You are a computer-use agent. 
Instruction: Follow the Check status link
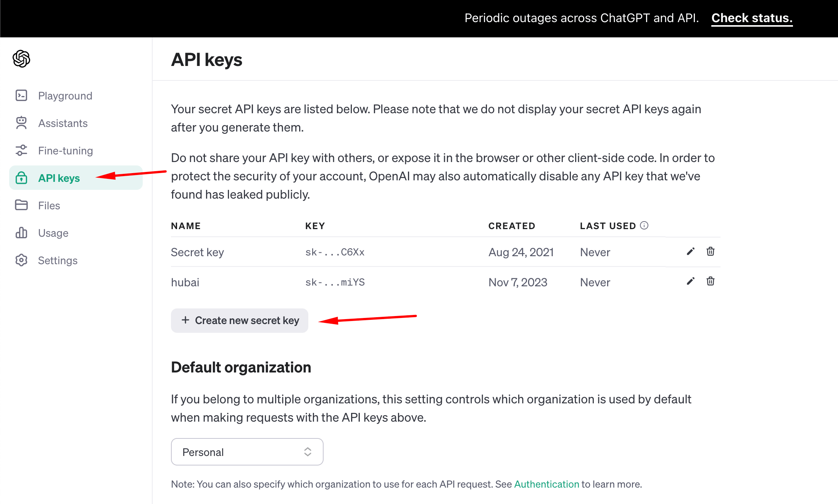752,18
